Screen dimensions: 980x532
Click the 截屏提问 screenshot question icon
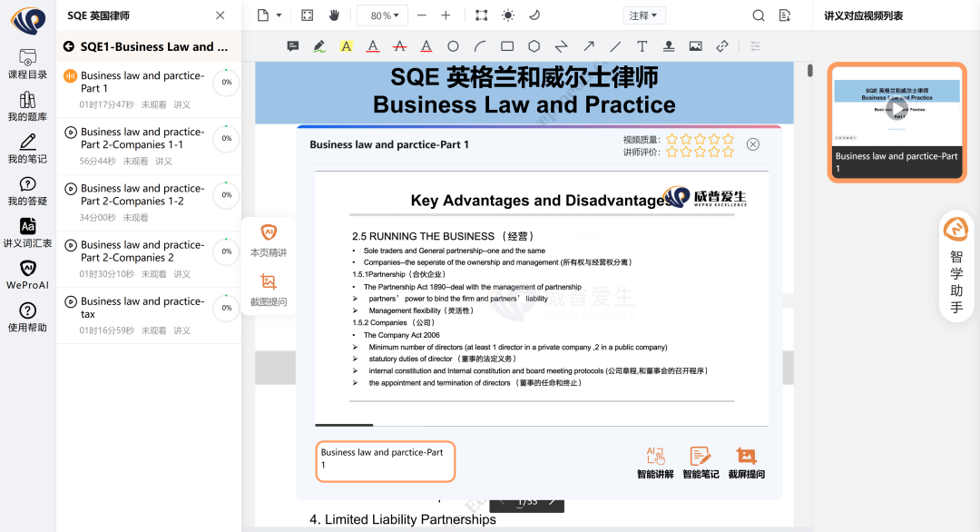click(x=746, y=462)
